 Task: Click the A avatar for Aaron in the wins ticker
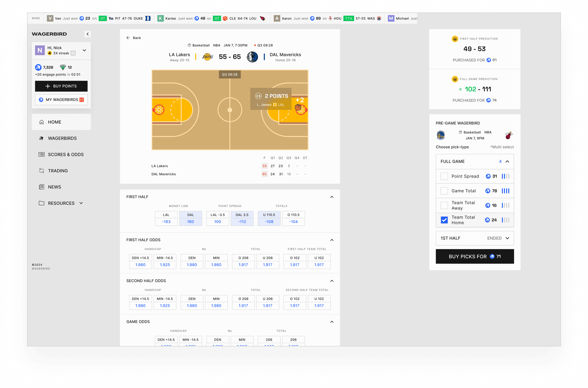tap(277, 18)
